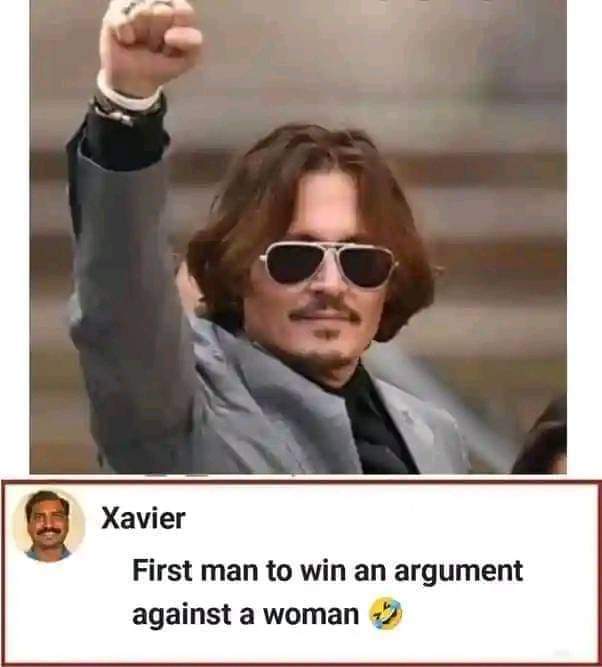Click the aviator sunglasses on the man
602x667 pixels.
[x=328, y=265]
